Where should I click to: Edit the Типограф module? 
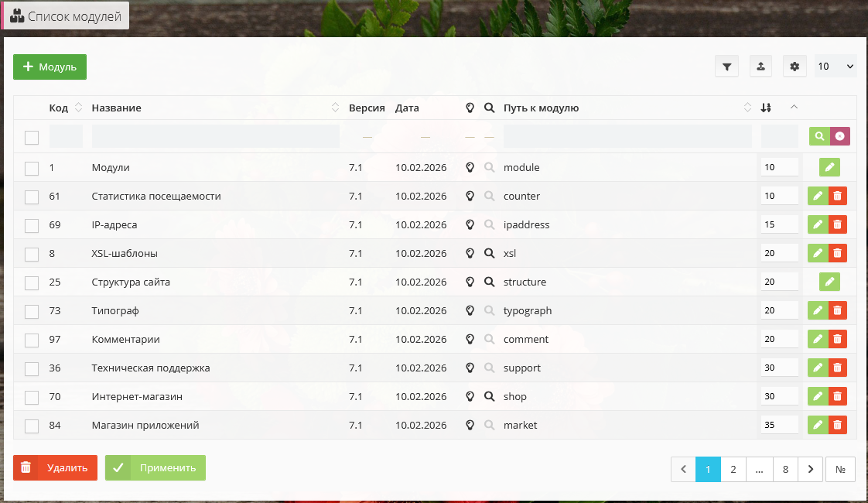click(818, 310)
